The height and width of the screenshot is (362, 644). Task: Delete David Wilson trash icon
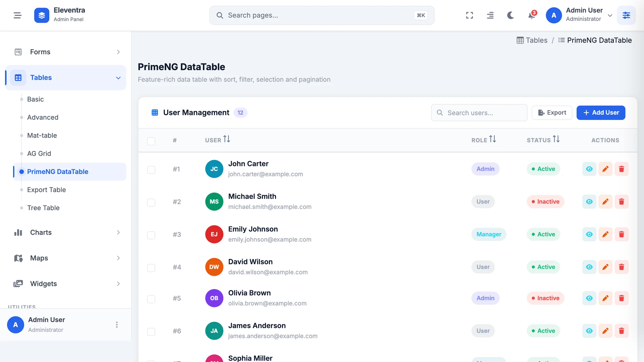(622, 267)
